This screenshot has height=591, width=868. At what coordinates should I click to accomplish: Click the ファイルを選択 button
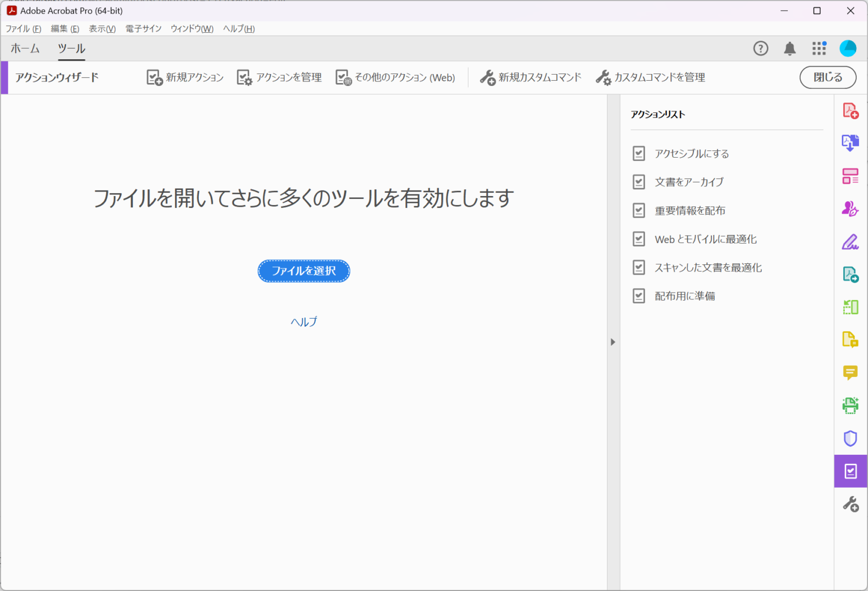(x=303, y=271)
